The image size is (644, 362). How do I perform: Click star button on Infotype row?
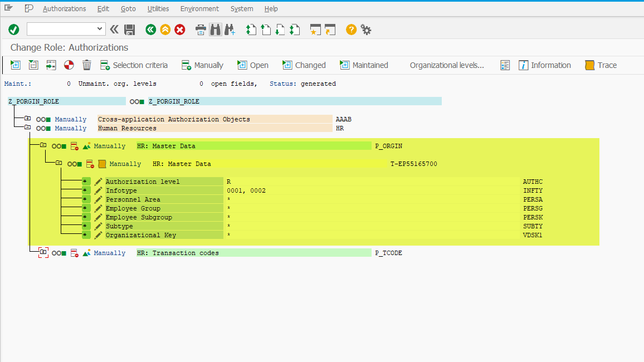point(86,190)
